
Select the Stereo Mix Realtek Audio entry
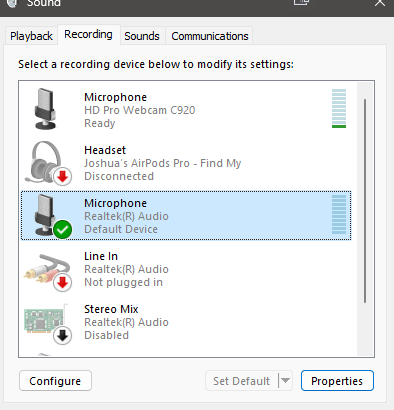tap(186, 322)
